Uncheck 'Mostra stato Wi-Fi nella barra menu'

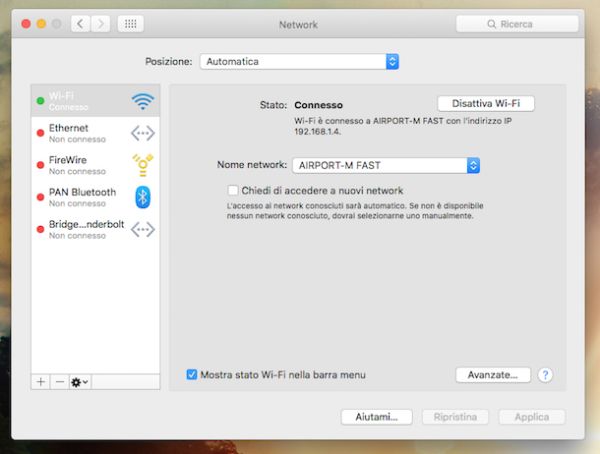pos(192,375)
